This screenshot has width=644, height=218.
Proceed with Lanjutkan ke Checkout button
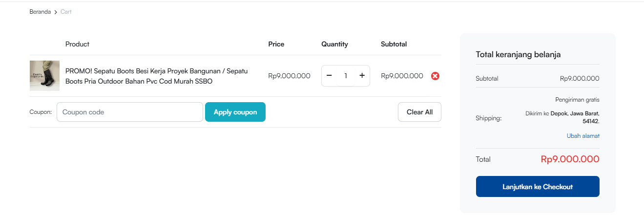pos(538,187)
